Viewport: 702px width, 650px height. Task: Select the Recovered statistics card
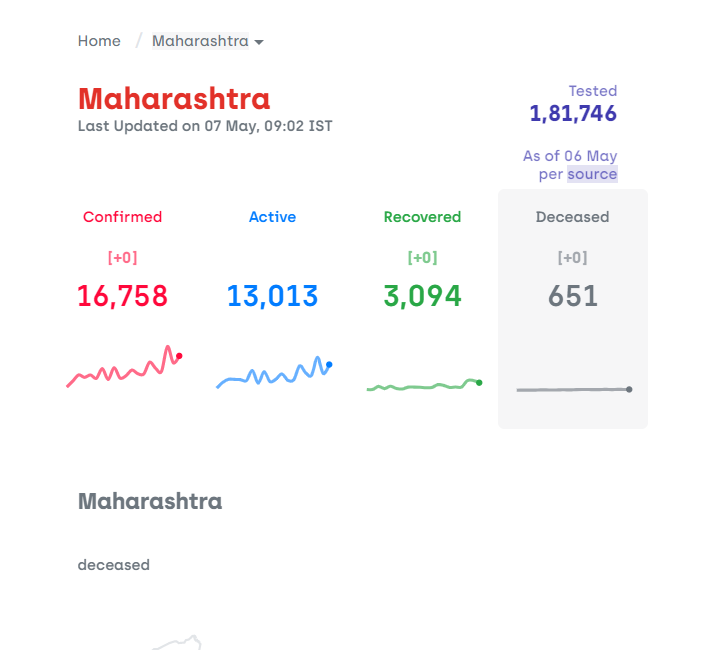click(x=423, y=309)
